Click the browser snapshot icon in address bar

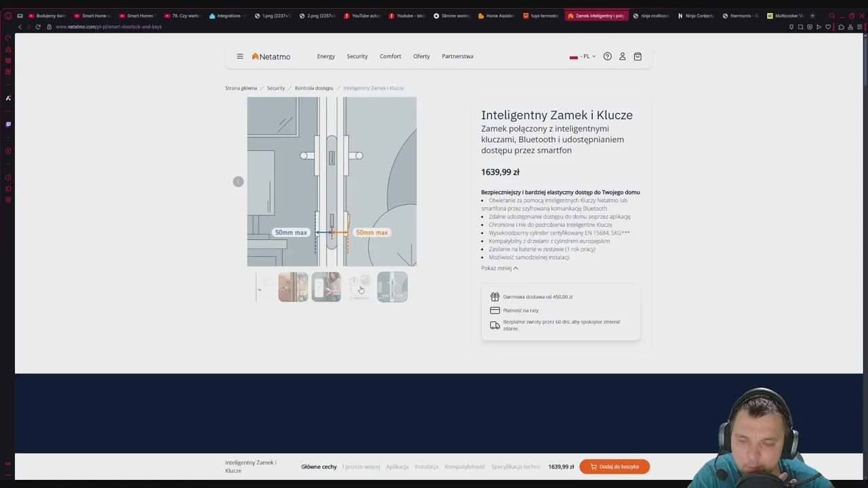[800, 26]
